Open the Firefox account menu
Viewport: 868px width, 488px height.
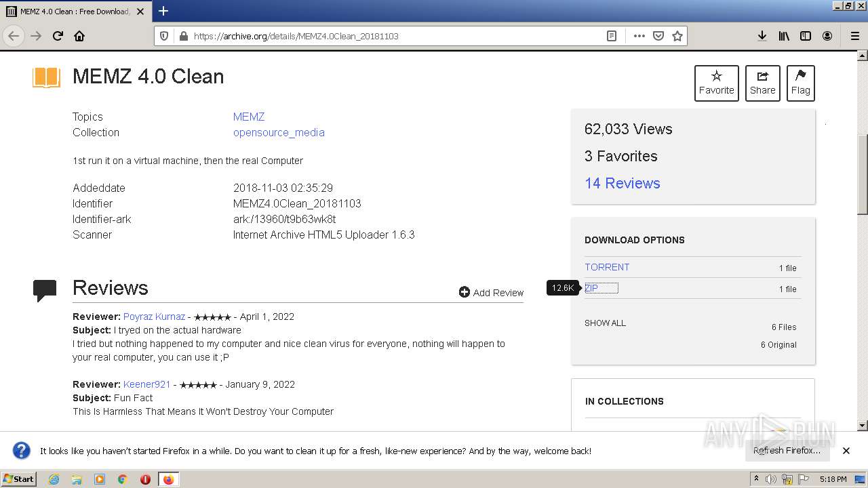(827, 36)
